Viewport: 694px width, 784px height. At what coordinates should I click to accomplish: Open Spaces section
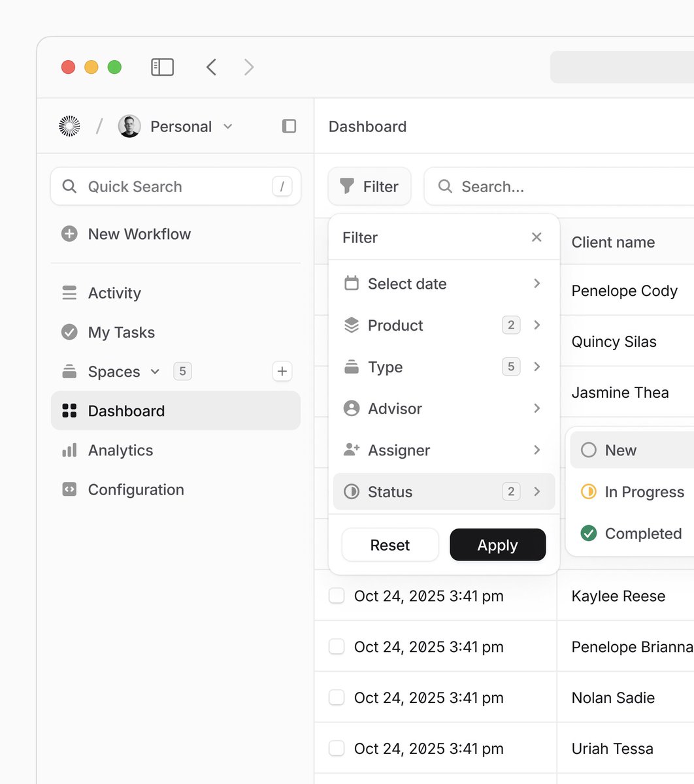[x=114, y=371]
